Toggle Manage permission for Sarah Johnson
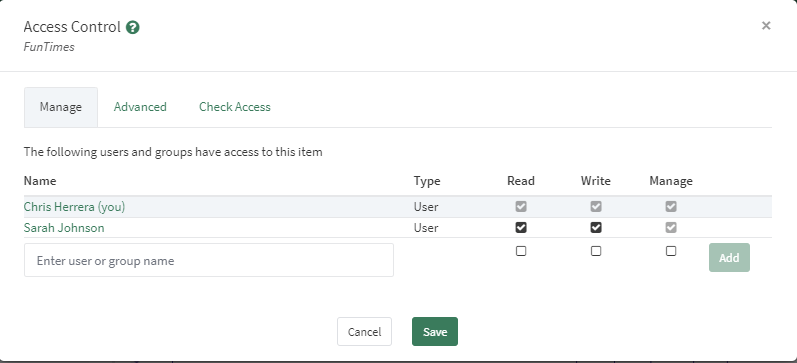The image size is (797, 363). [671, 228]
